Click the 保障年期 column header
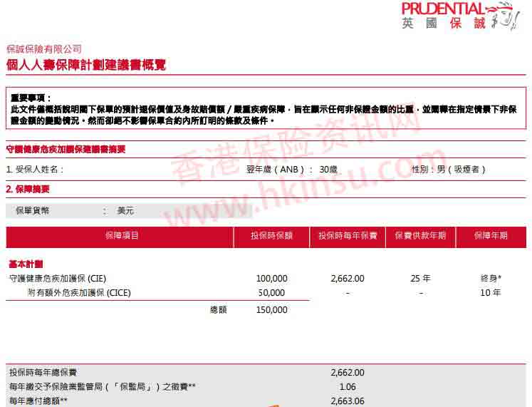The image size is (532, 407). (491, 236)
